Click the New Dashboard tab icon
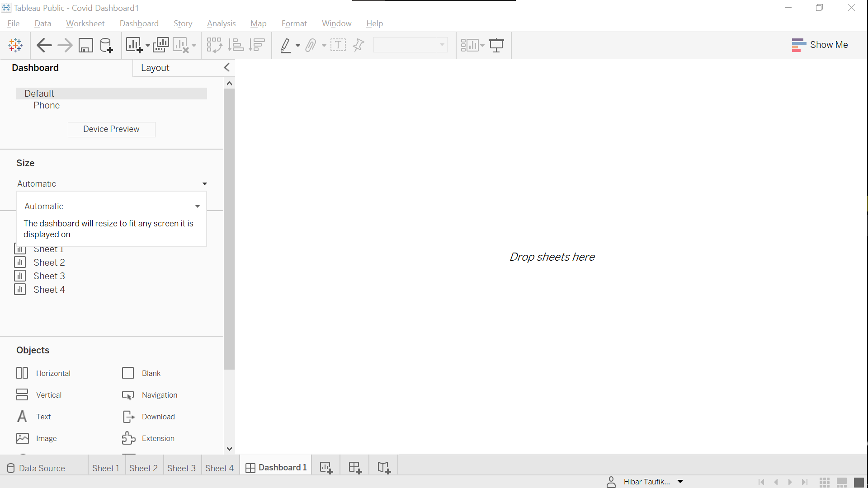The height and width of the screenshot is (488, 868). 355,468
